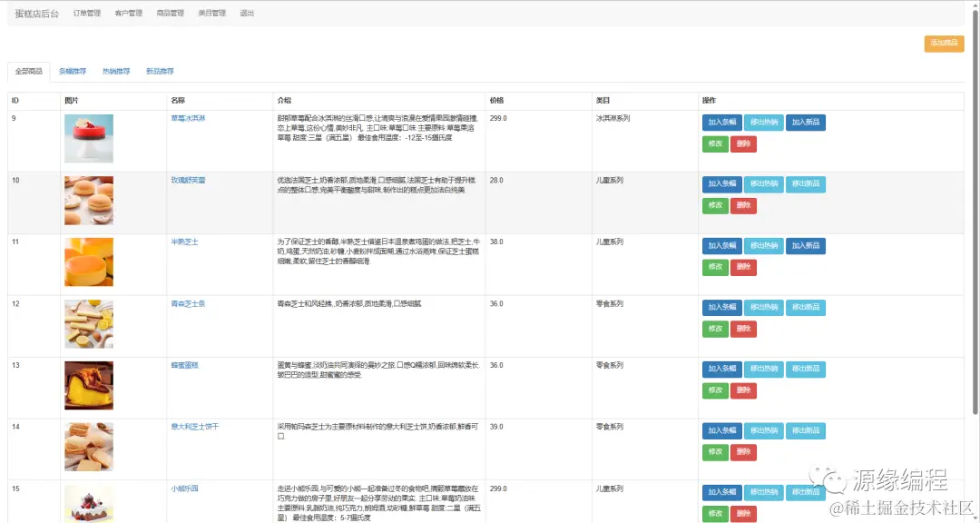The width and height of the screenshot is (980, 523).
Task: Click 加入新品 for 意大利芝士饼干
Action: click(x=806, y=430)
